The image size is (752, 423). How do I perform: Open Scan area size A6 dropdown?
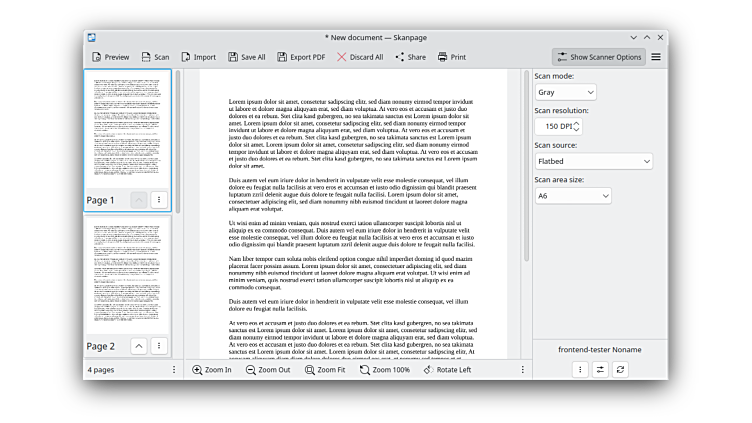point(572,196)
